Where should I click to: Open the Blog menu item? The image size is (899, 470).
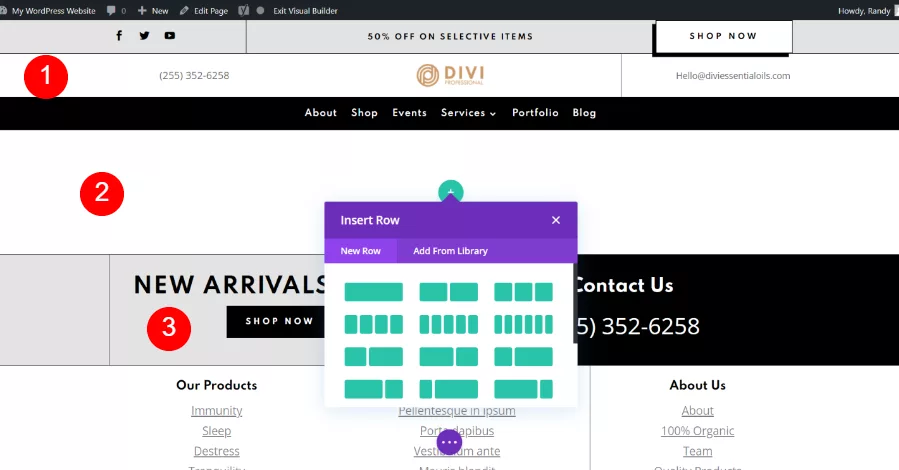(x=584, y=113)
